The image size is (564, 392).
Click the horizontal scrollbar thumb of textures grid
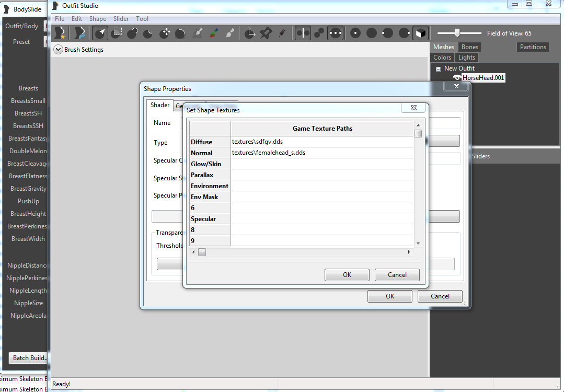click(x=202, y=252)
